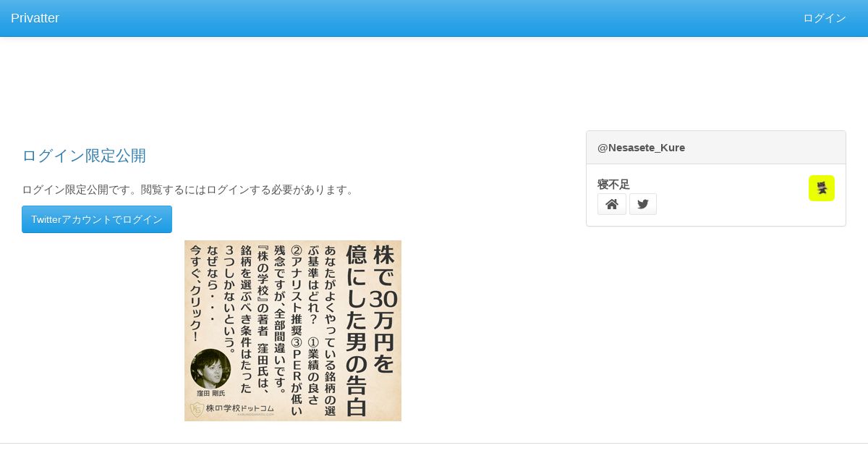Image resolution: width=868 pixels, height=456 pixels.
Task: Click ログイン in the top navigation bar
Action: (825, 18)
